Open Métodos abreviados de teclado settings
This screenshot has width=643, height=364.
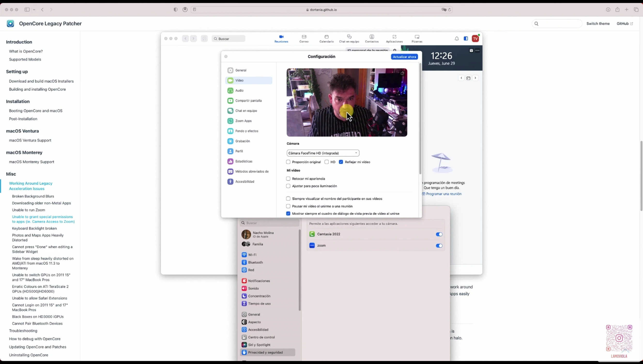[249, 171]
